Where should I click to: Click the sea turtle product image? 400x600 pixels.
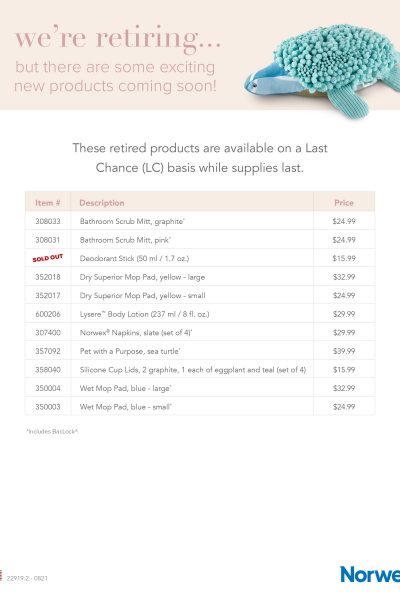pyautogui.click(x=322, y=71)
